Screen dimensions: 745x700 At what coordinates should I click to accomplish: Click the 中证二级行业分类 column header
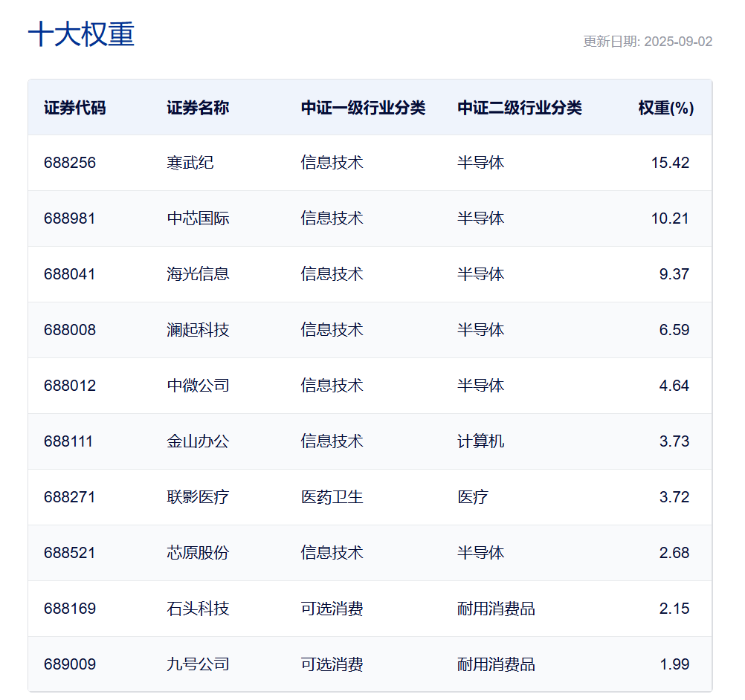point(520,108)
